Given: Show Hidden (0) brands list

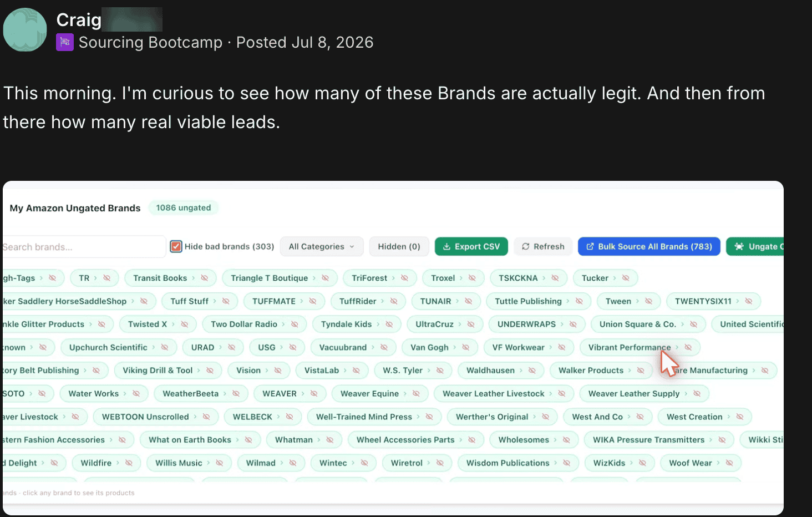Looking at the screenshot, I should [x=399, y=246].
